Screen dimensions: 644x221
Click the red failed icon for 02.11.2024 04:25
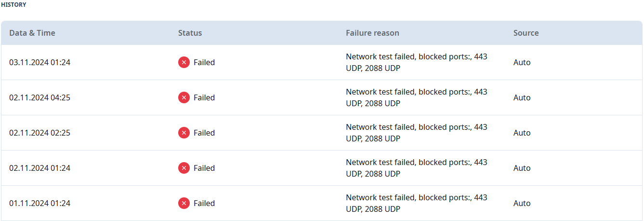(x=184, y=97)
